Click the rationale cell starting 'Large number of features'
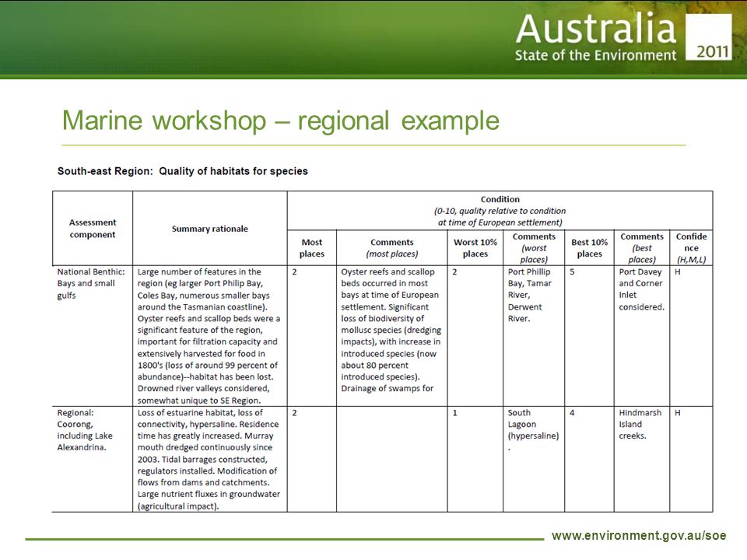This screenshot has height=560, width=747. (210, 336)
